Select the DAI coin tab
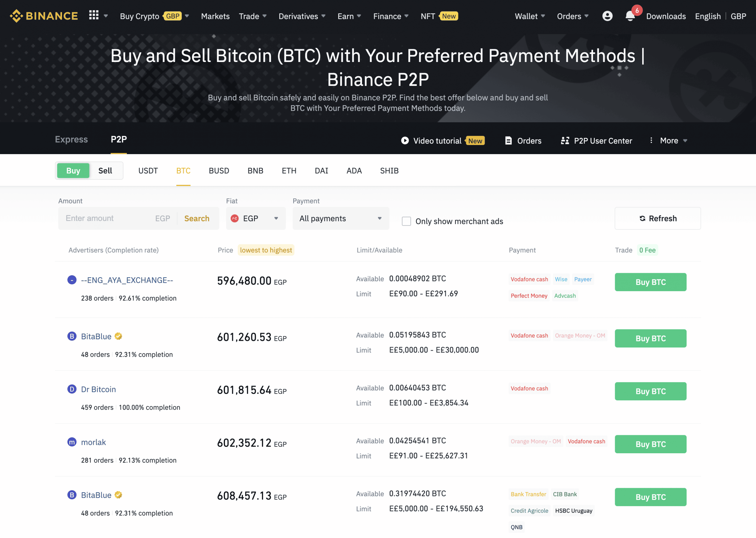The height and width of the screenshot is (538, 756). tap(321, 171)
